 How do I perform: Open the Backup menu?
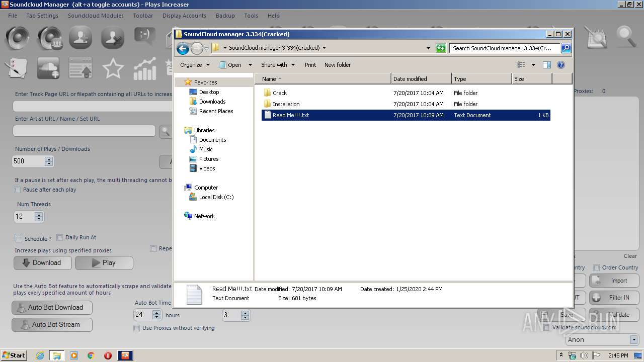click(x=225, y=16)
